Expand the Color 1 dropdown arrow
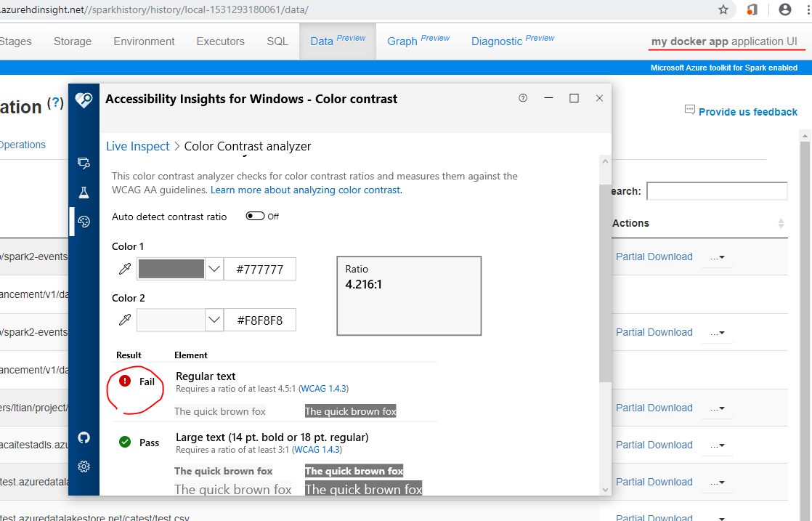 point(214,269)
